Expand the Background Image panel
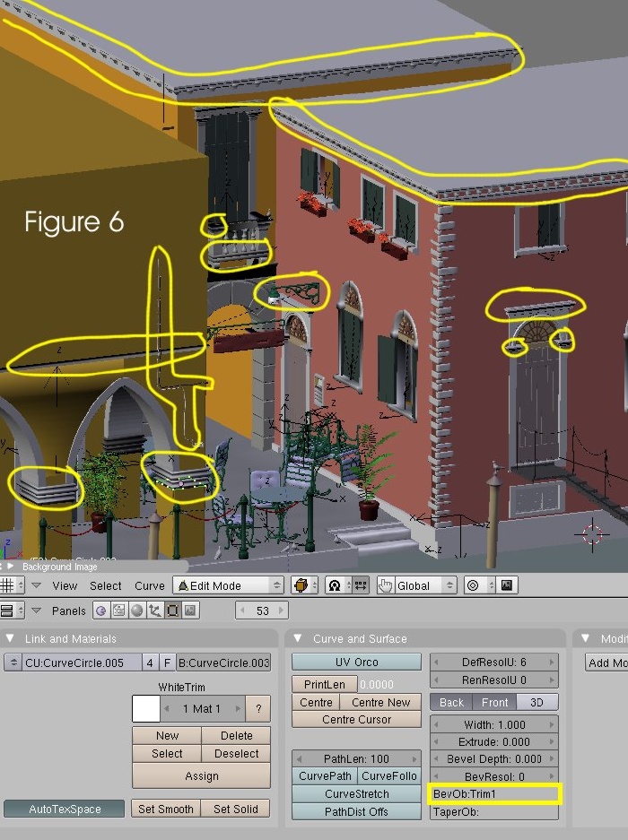 click(x=11, y=566)
